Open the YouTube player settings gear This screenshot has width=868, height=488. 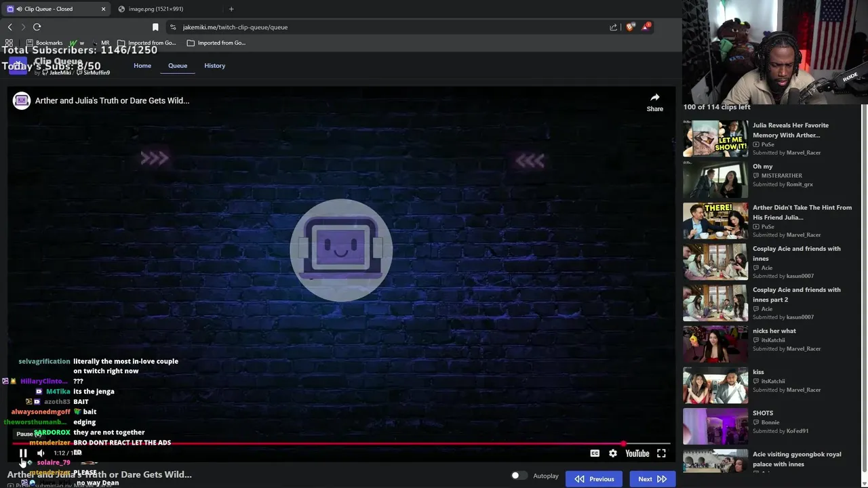[613, 453]
